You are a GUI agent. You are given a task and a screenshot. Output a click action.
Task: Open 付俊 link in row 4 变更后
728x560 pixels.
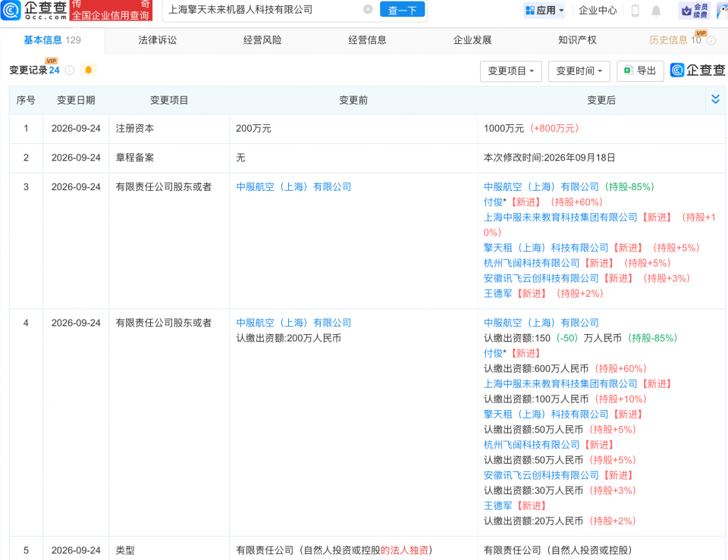pos(494,354)
